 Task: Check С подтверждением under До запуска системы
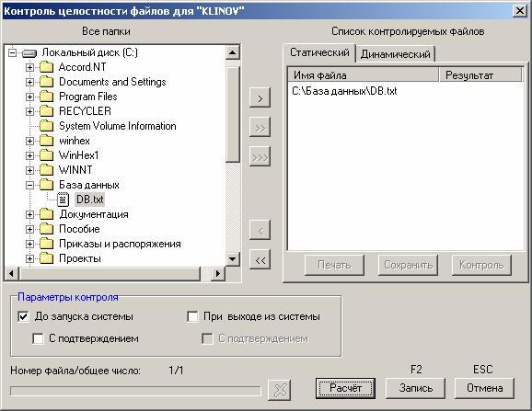[x=38, y=338]
